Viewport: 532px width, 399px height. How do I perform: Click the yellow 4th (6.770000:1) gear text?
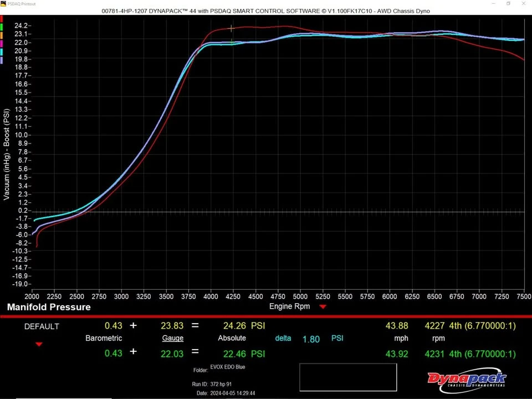(x=483, y=326)
